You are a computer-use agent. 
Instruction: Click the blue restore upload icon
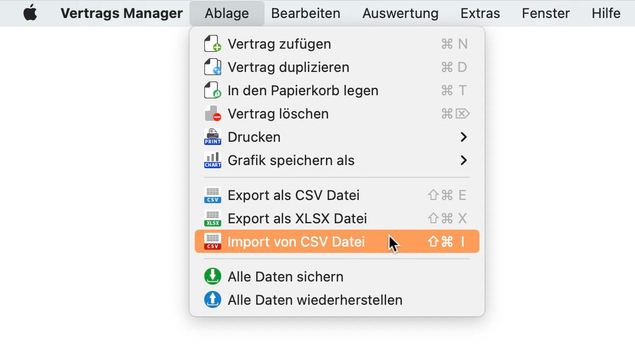pos(212,300)
